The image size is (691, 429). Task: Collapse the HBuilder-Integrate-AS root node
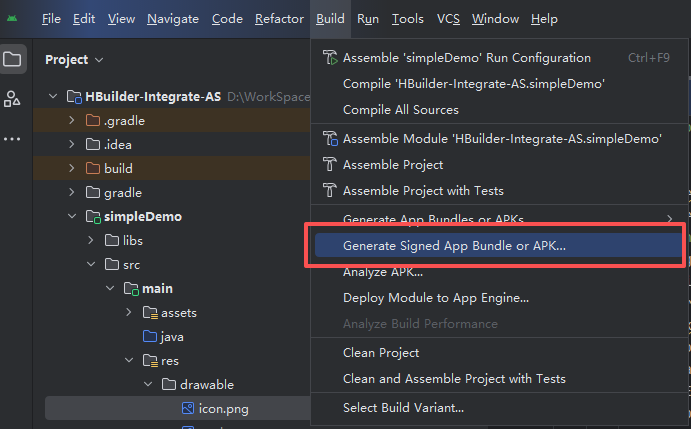(x=53, y=96)
